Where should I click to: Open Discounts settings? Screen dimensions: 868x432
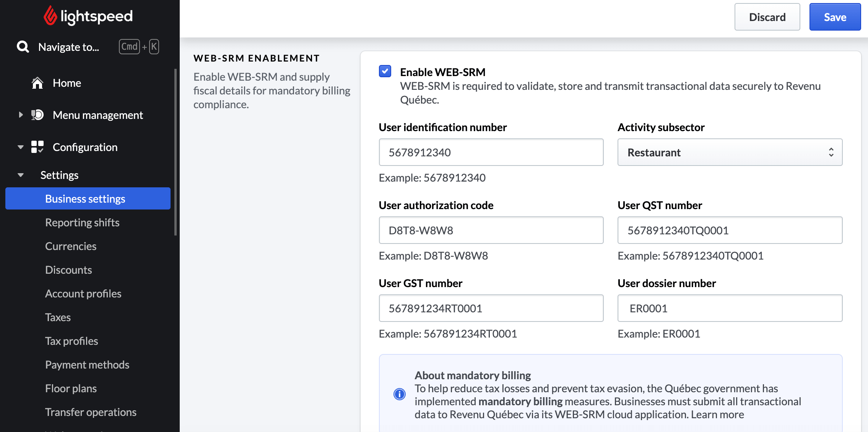pyautogui.click(x=68, y=270)
